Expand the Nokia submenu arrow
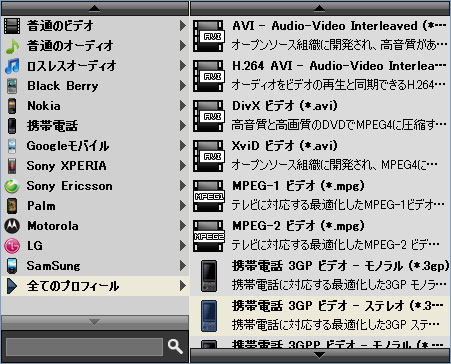Viewport: 451px width, 364px height. (x=182, y=106)
